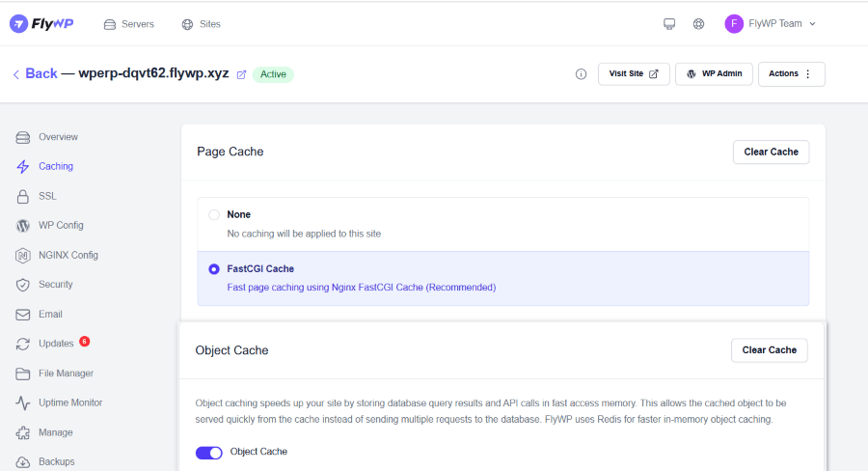Viewport: 868px width, 471px height.
Task: Click the Back link
Action: tap(41, 73)
